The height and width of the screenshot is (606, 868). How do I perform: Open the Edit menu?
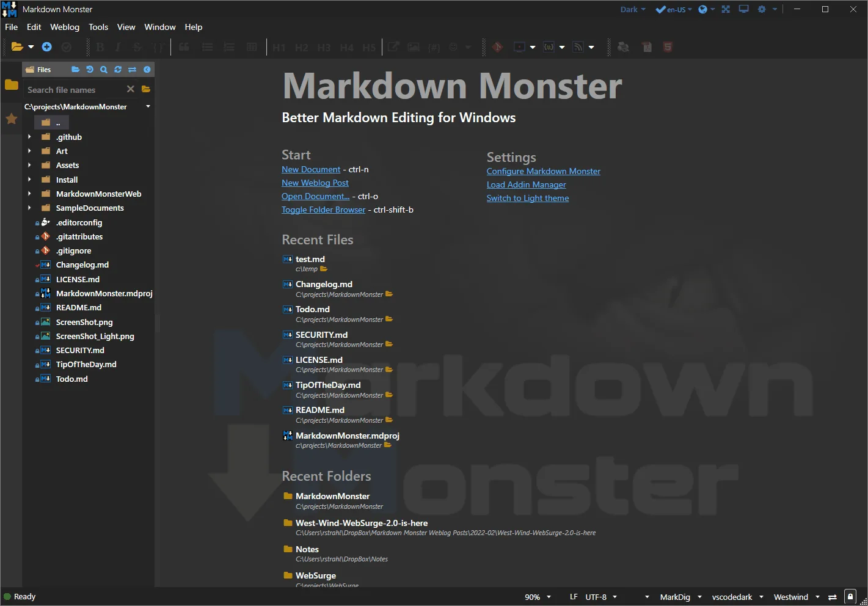click(x=34, y=27)
